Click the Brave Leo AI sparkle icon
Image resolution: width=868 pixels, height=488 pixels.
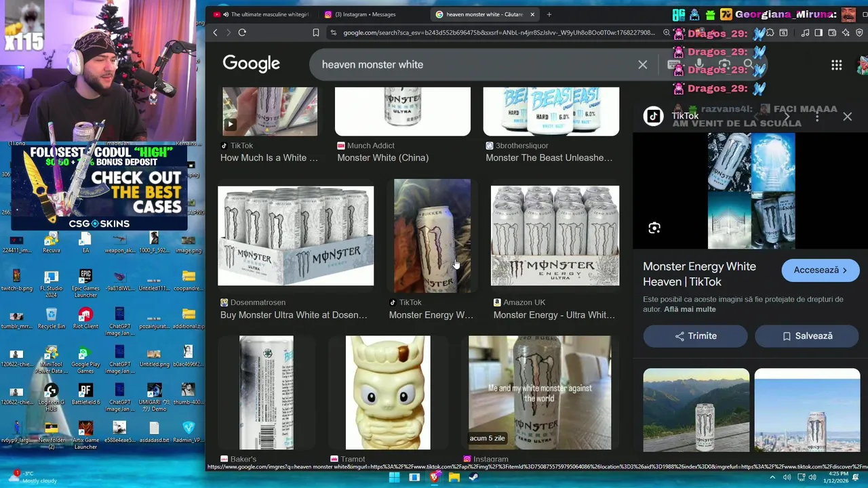(x=846, y=33)
